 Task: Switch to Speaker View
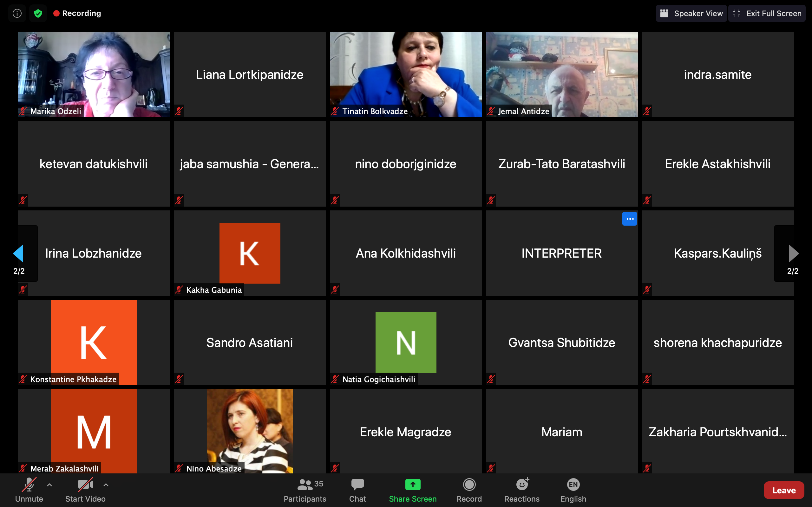click(691, 13)
